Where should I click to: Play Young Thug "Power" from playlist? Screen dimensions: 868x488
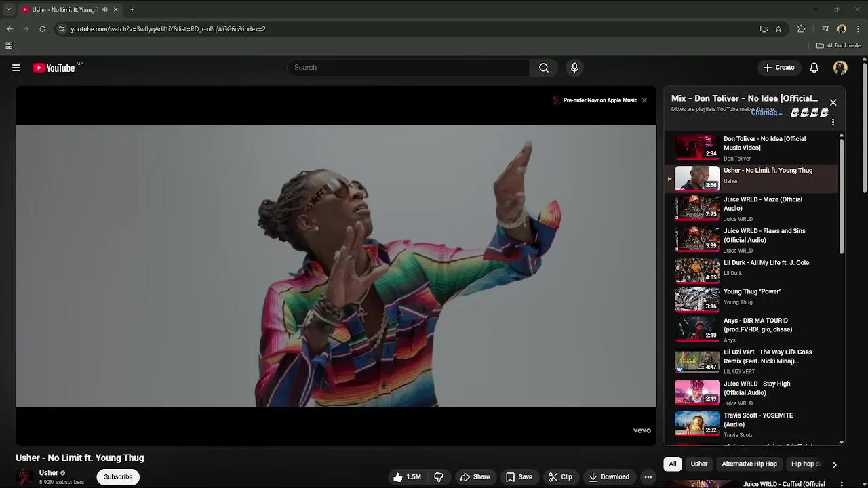(x=753, y=298)
